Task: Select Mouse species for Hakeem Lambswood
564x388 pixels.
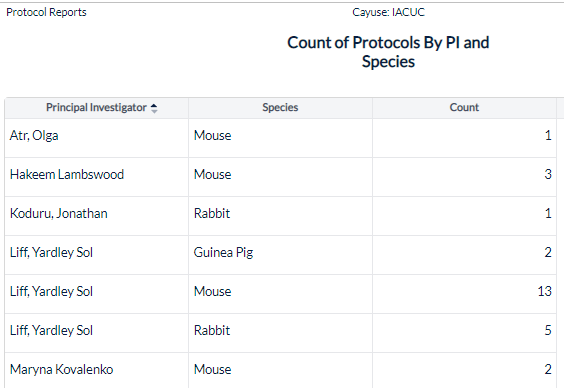Action: click(280, 175)
